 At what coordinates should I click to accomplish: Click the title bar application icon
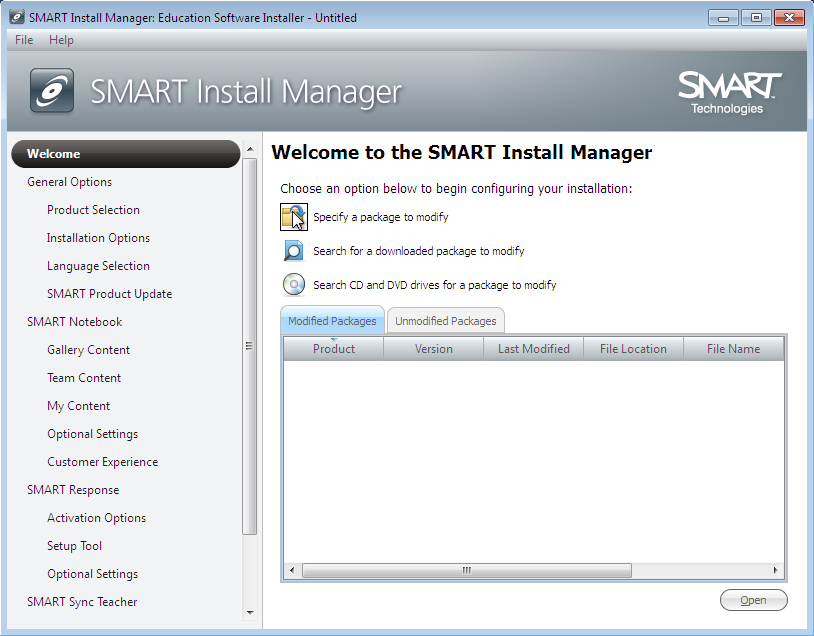[x=17, y=18]
